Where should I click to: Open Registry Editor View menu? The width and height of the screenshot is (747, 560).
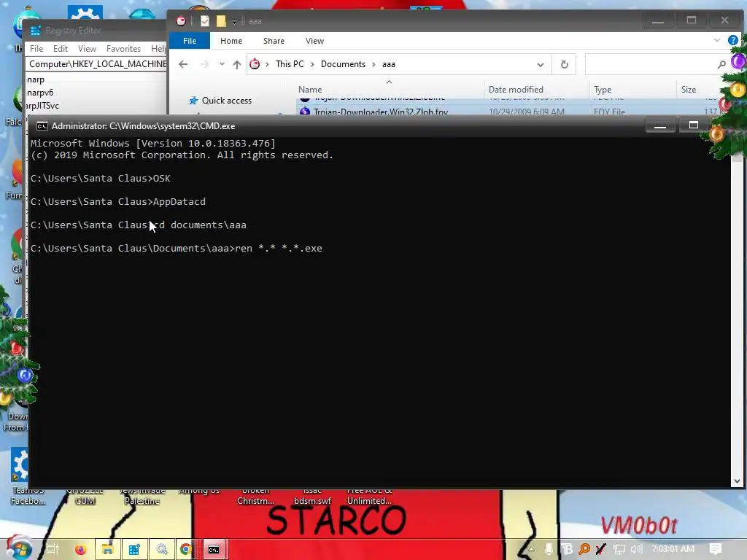pos(88,49)
